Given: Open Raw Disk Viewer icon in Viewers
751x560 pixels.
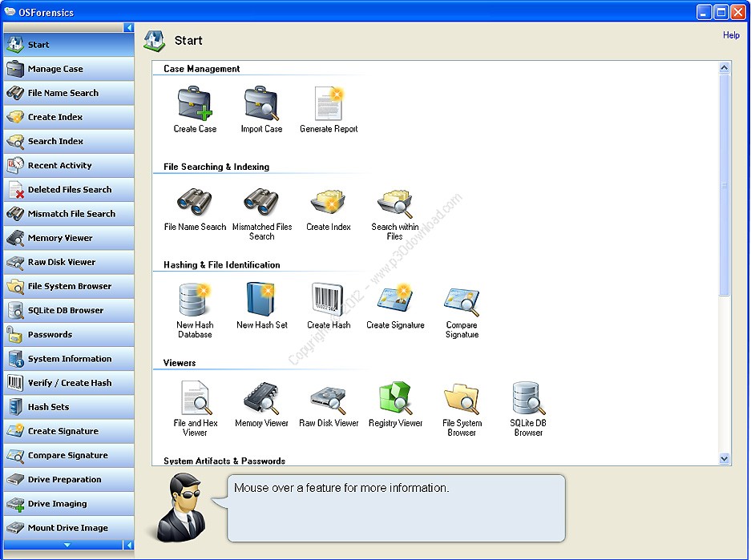Looking at the screenshot, I should (x=329, y=399).
